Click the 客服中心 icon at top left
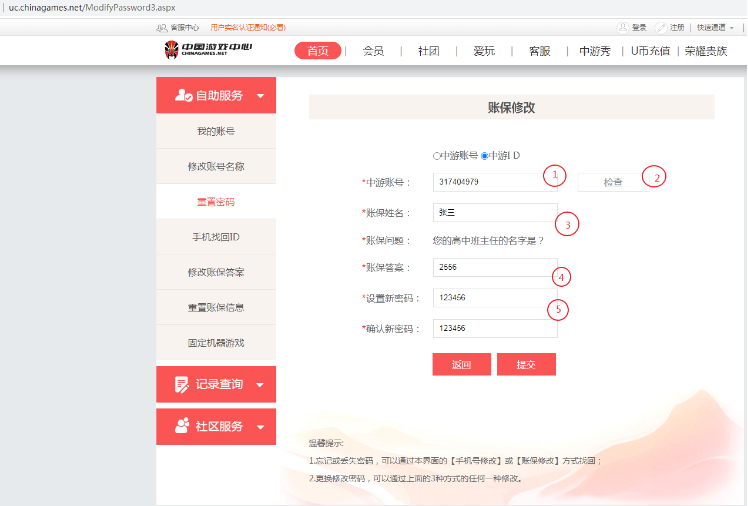The height and width of the screenshot is (506, 748). [x=163, y=27]
